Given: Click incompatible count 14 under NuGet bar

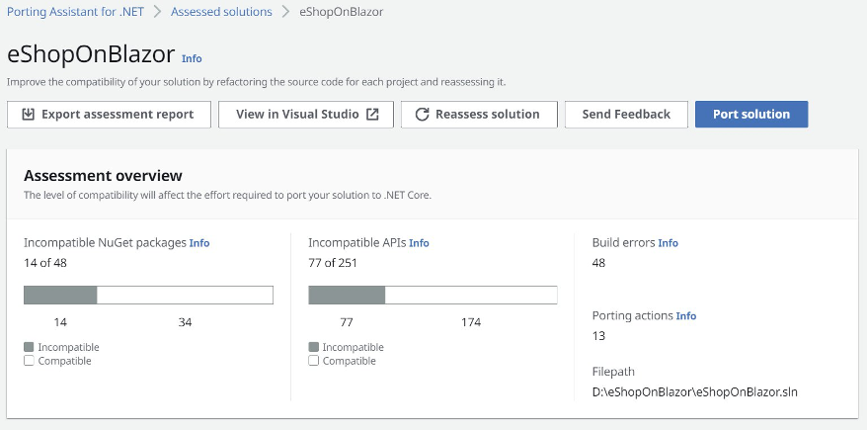Looking at the screenshot, I should (60, 322).
